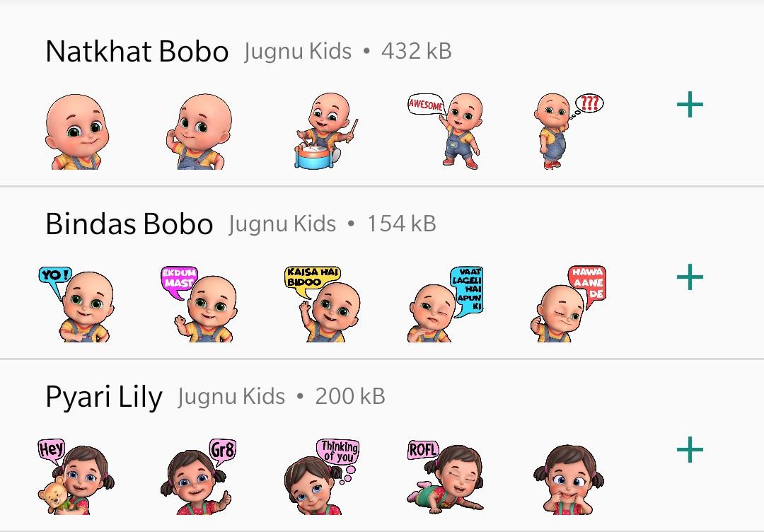Open the Pyari Lily pack title
The image size is (764, 532).
click(x=104, y=398)
